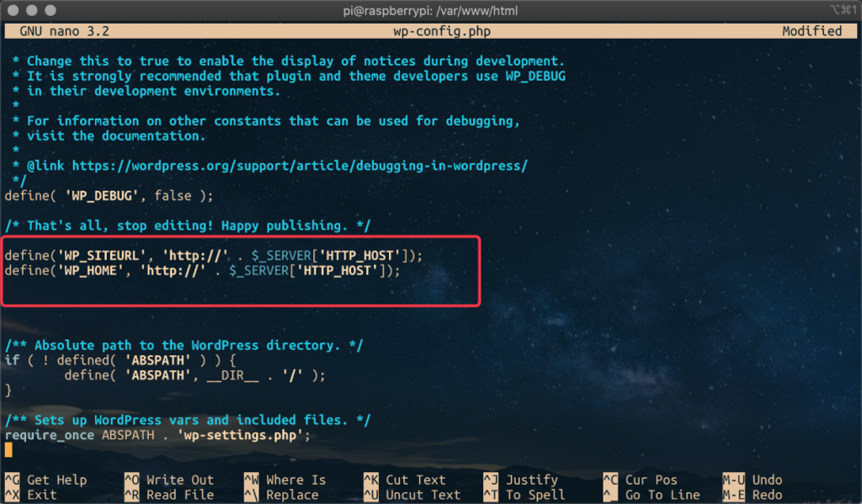The image size is (862, 504).
Task: Open the wordpress.org debugging documentation link
Action: [x=300, y=166]
